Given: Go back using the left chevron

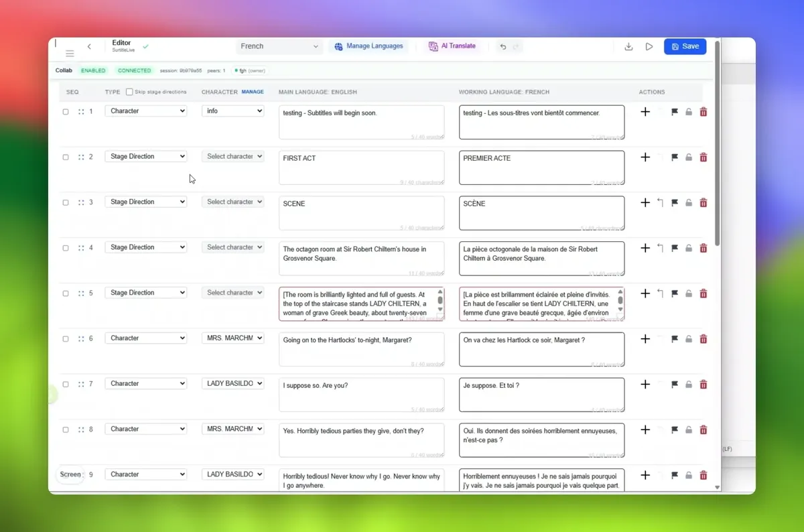Looking at the screenshot, I should [x=89, y=47].
